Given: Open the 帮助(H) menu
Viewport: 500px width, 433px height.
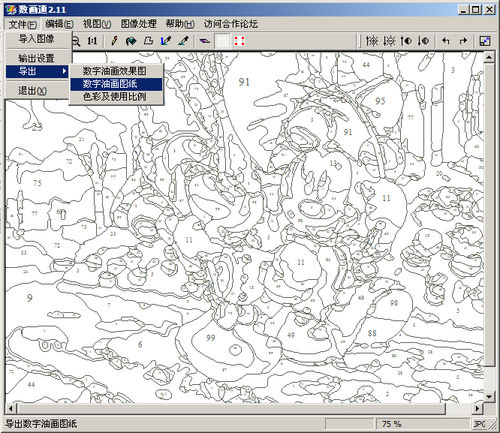Looking at the screenshot, I should tap(180, 24).
